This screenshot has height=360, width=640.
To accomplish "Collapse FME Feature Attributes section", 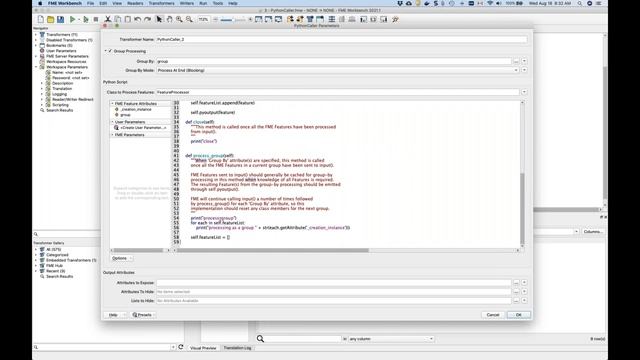I will click(x=113, y=104).
